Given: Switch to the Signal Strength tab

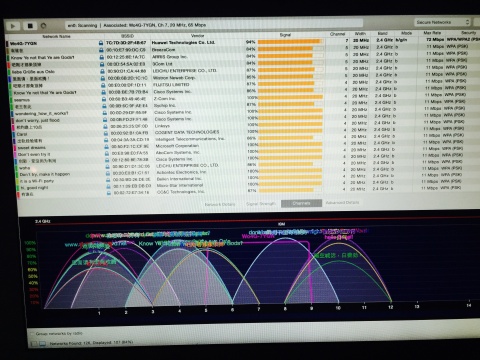Looking at the screenshot, I should click(261, 204).
